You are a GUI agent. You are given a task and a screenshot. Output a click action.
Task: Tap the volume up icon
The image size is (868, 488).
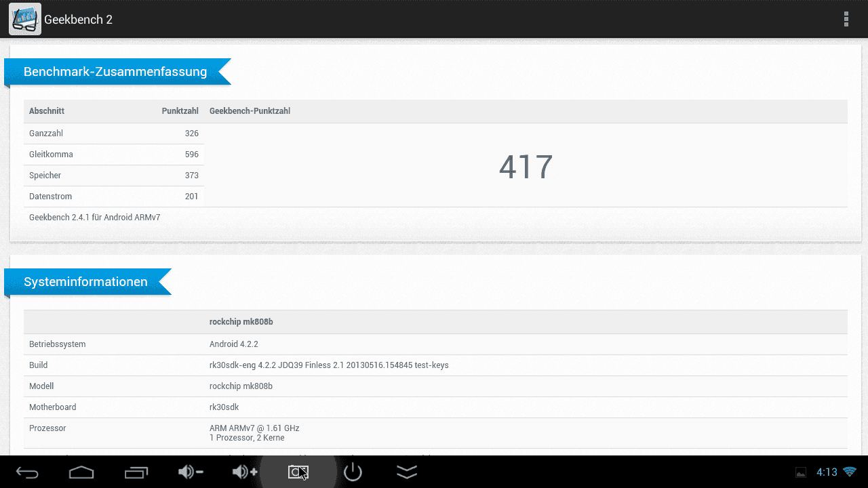[245, 472]
